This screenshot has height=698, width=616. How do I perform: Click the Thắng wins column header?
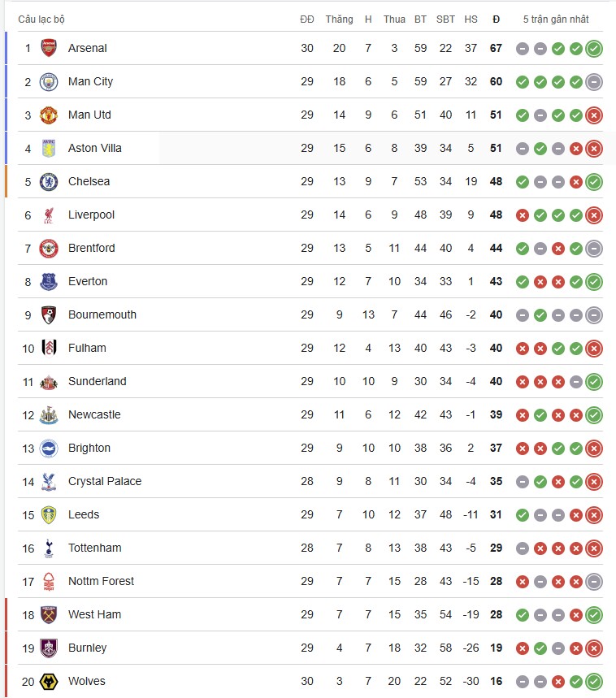click(339, 19)
